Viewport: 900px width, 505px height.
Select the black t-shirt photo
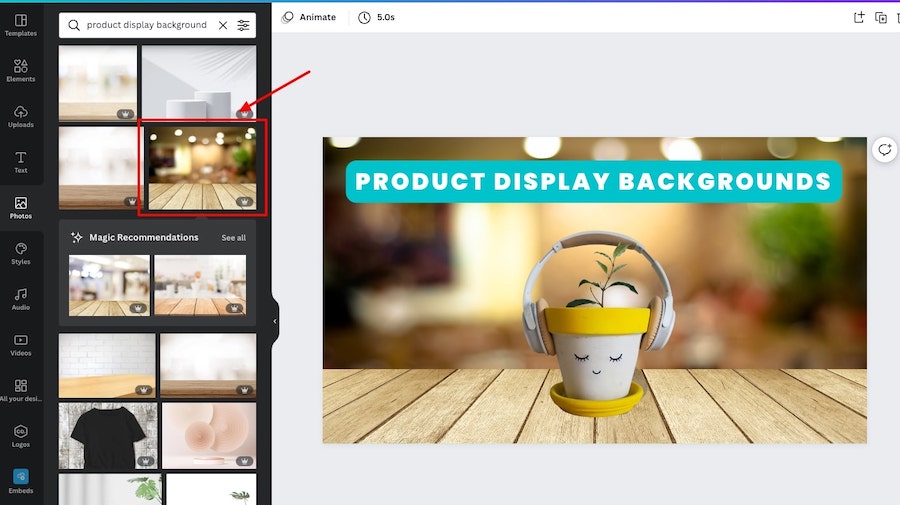coord(108,436)
